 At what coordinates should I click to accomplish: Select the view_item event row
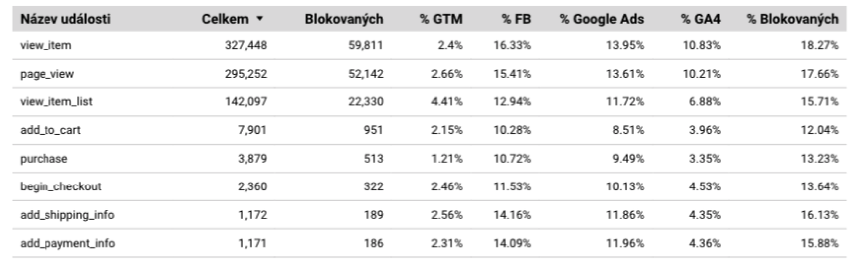click(46, 46)
